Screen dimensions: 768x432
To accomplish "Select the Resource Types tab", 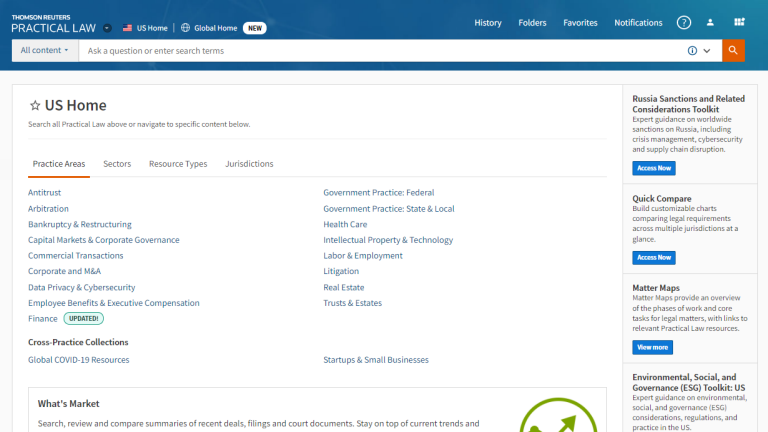I will click(178, 164).
